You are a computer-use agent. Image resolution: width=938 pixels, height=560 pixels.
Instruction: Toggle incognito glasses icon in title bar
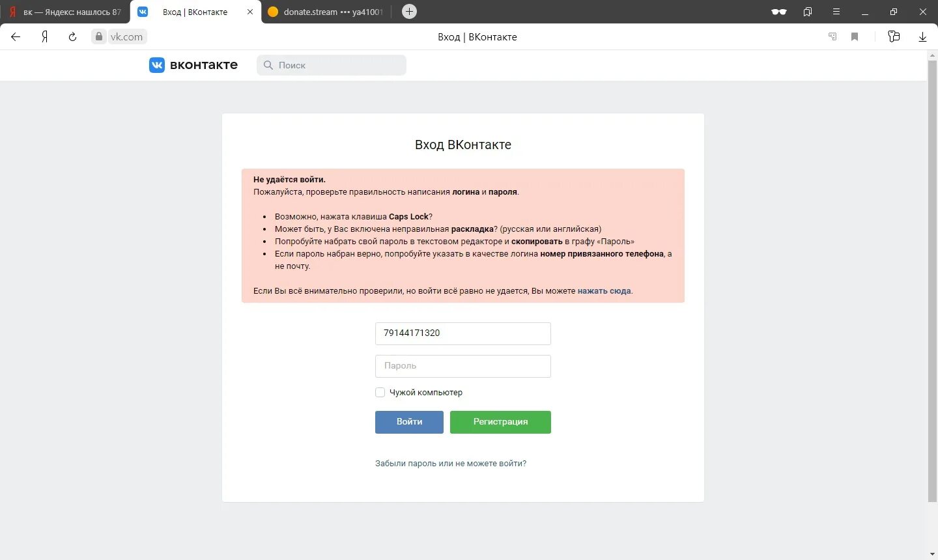pos(778,12)
